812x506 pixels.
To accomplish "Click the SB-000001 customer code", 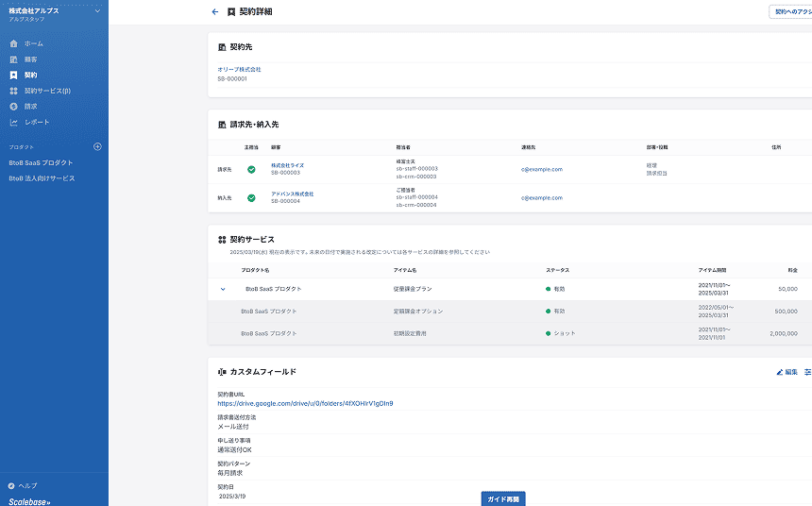I will [232, 79].
